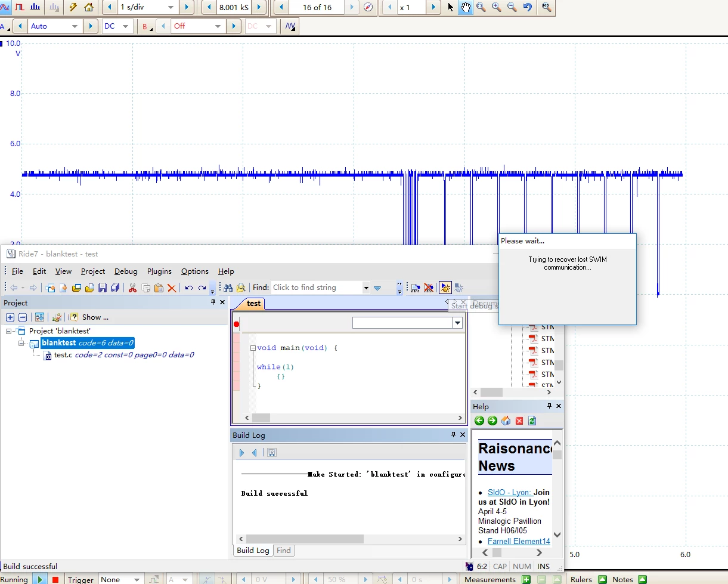The image size is (728, 584).
Task: Click the red X delete icon in Ride7 toolbar
Action: tap(172, 288)
